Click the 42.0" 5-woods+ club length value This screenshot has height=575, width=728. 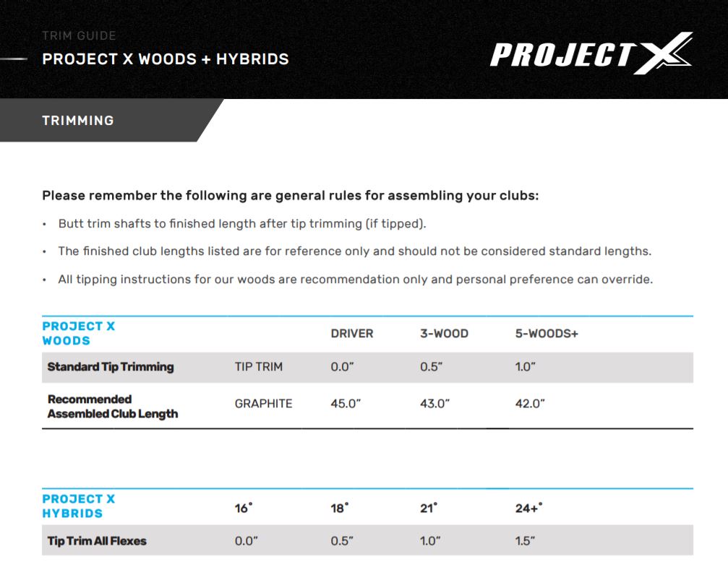(x=530, y=404)
